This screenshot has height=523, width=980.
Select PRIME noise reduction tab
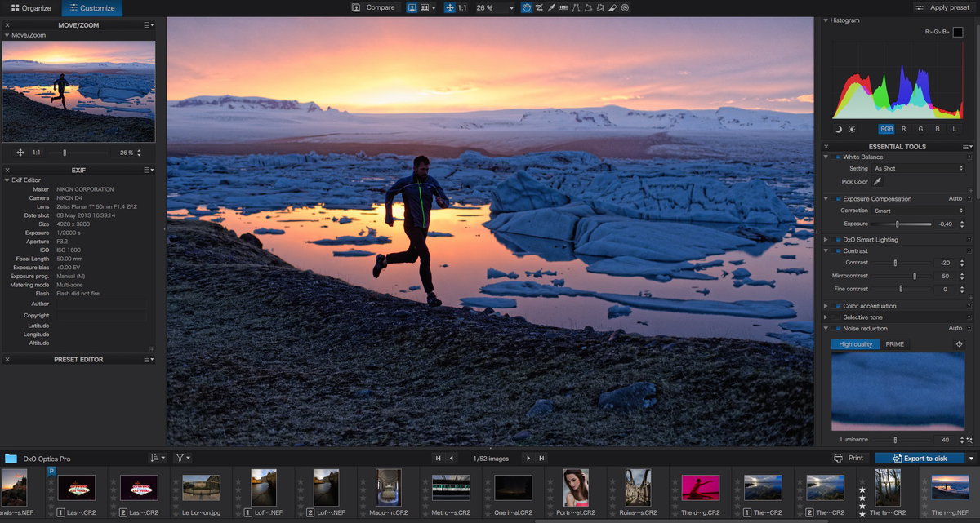click(895, 344)
